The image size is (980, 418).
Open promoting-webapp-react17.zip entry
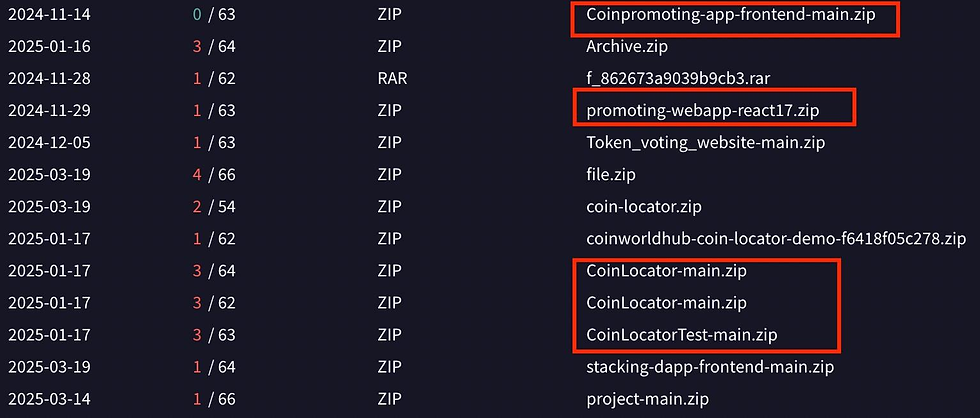pos(702,111)
